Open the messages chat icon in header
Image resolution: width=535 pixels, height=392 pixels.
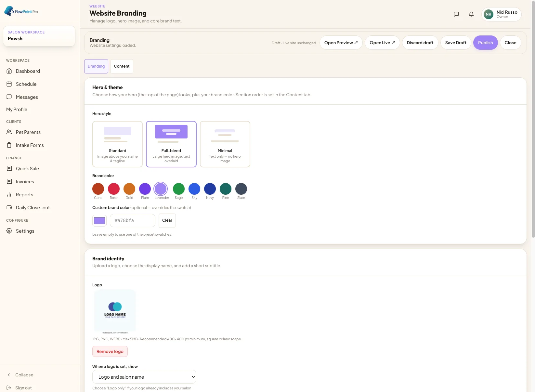pyautogui.click(x=456, y=14)
